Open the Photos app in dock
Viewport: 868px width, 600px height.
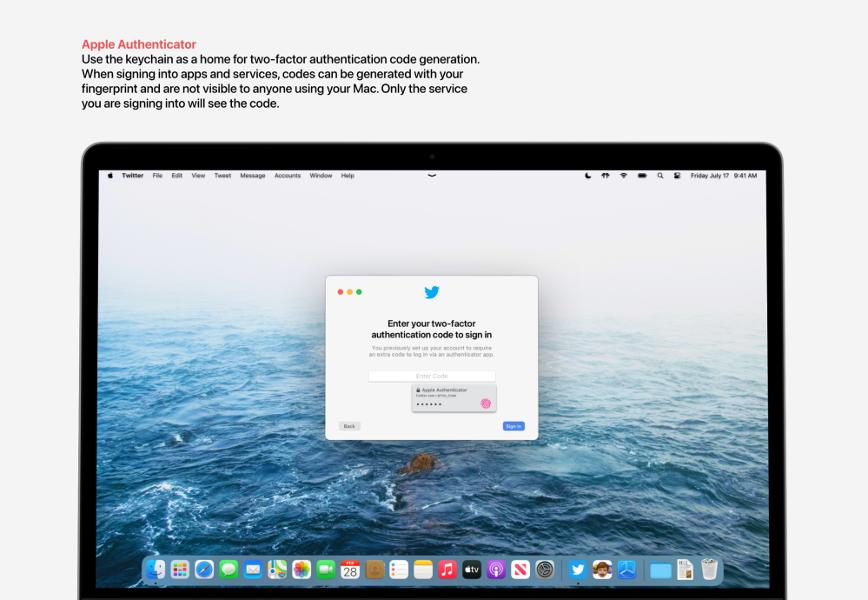(x=301, y=570)
